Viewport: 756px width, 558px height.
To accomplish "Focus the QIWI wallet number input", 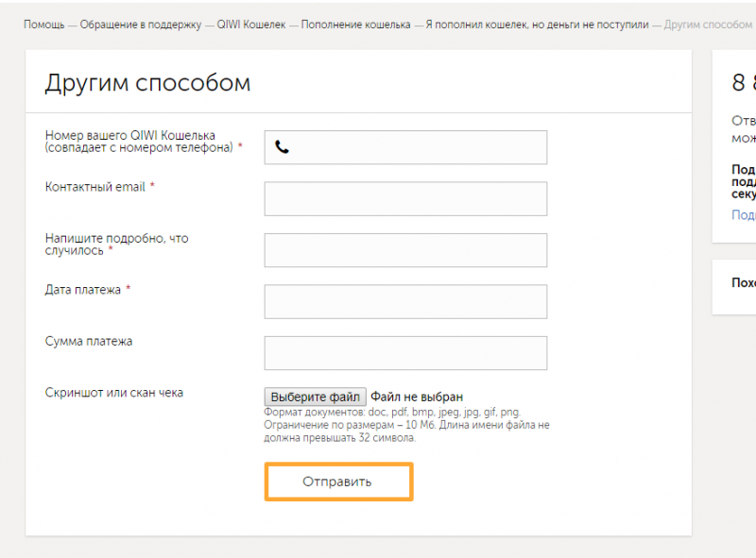I will pyautogui.click(x=416, y=147).
